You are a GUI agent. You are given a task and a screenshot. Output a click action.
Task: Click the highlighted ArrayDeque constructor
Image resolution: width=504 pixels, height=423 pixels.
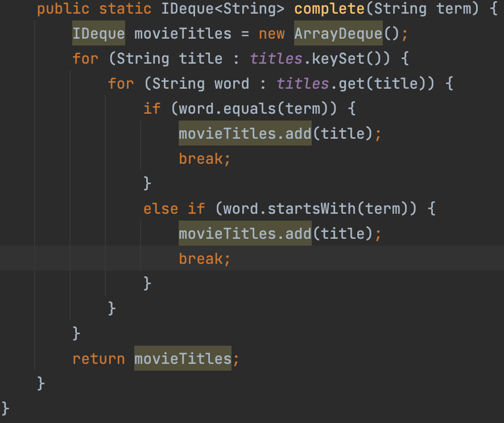(338, 34)
